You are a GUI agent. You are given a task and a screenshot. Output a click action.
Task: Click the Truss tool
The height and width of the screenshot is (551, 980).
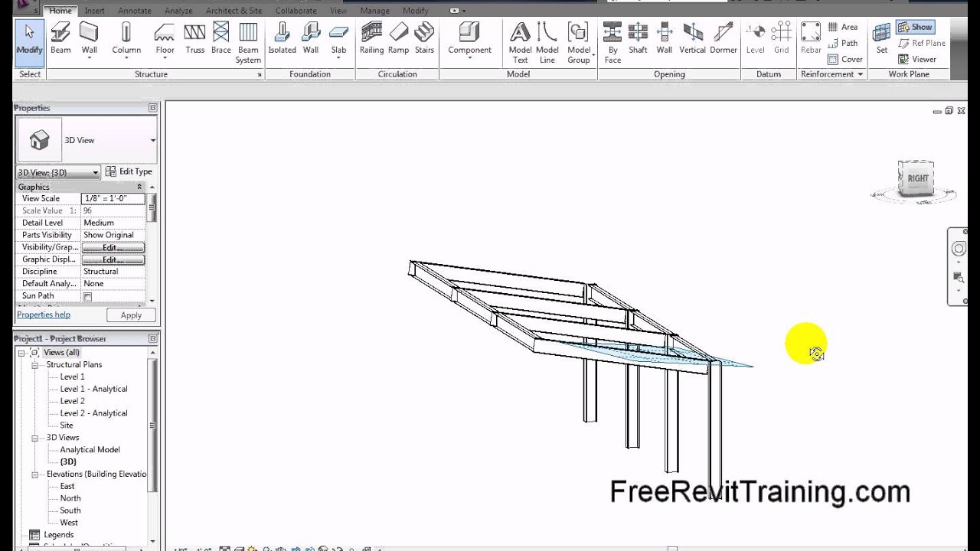pyautogui.click(x=194, y=38)
